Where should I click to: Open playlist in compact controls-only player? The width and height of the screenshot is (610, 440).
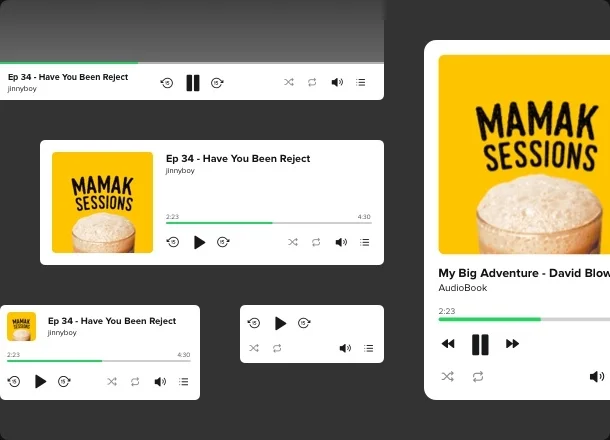coord(369,348)
